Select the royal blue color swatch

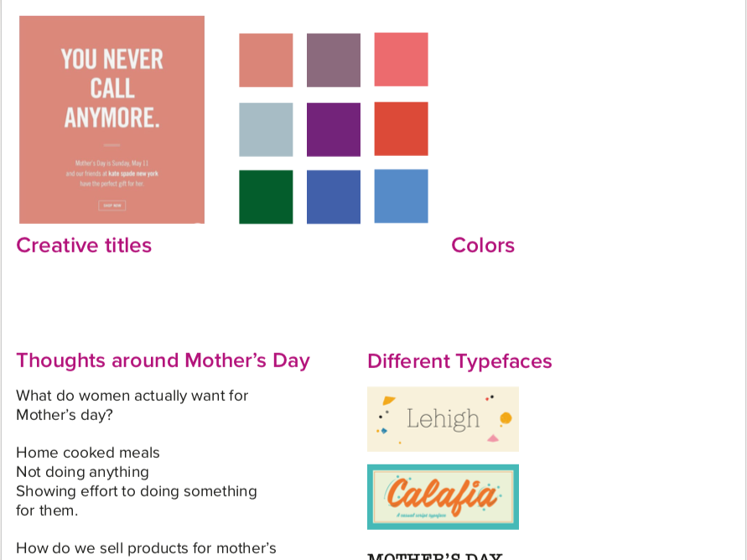point(334,197)
